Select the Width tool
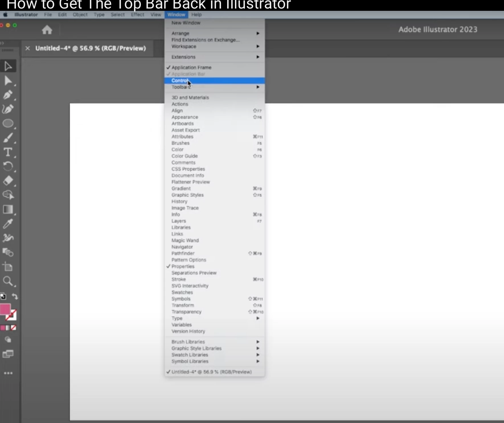 tap(8, 238)
